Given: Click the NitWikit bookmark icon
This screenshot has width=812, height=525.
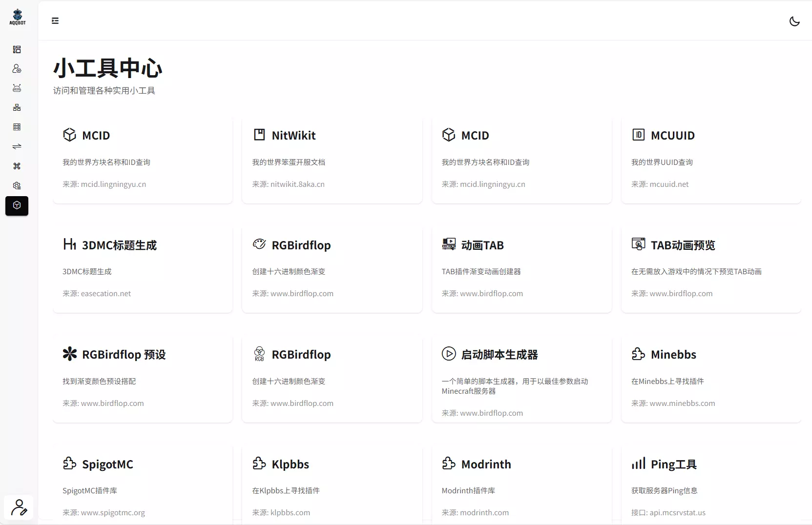Looking at the screenshot, I should [x=259, y=135].
